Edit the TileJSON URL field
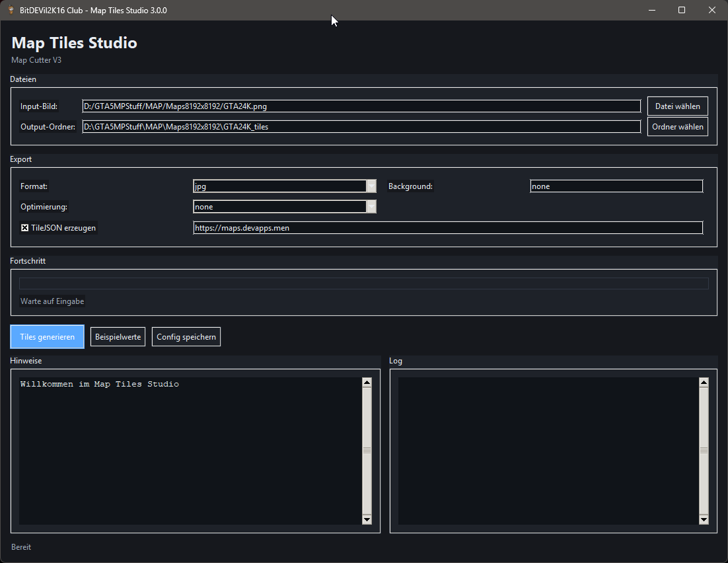Image resolution: width=728 pixels, height=563 pixels. click(x=448, y=227)
